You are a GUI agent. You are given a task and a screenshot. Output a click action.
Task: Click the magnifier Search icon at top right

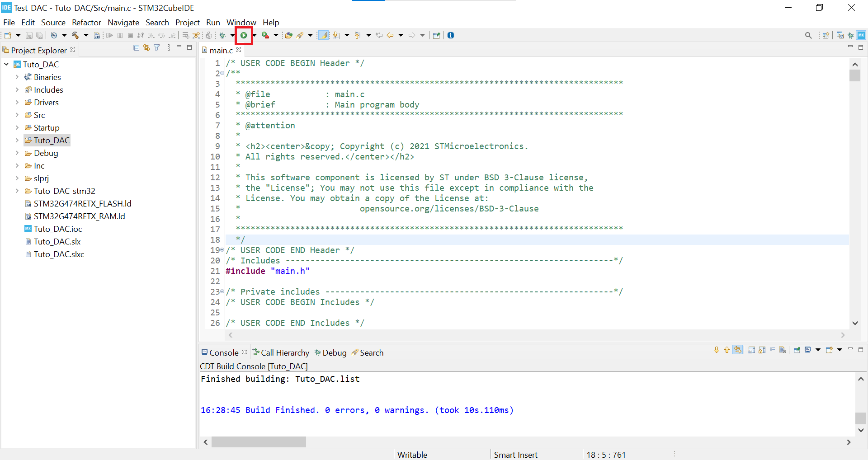coord(808,35)
